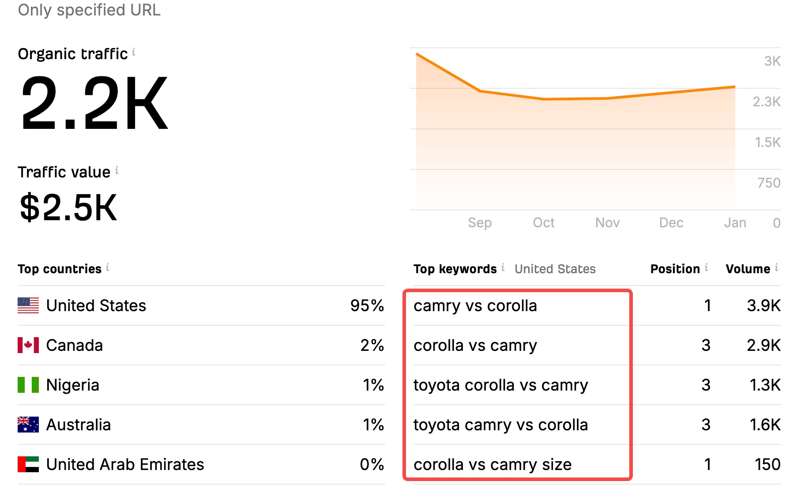Click info icon next to Top countries
This screenshot has height=504, width=812.
108,267
